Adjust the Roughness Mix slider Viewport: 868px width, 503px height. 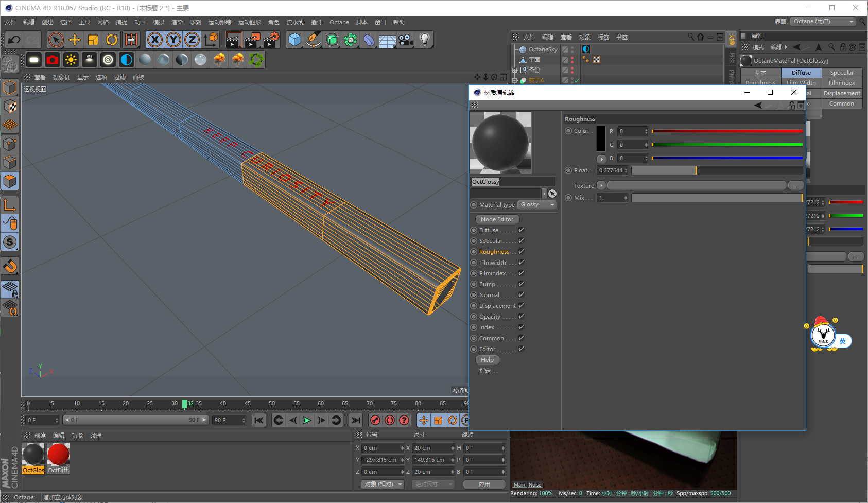pos(717,198)
